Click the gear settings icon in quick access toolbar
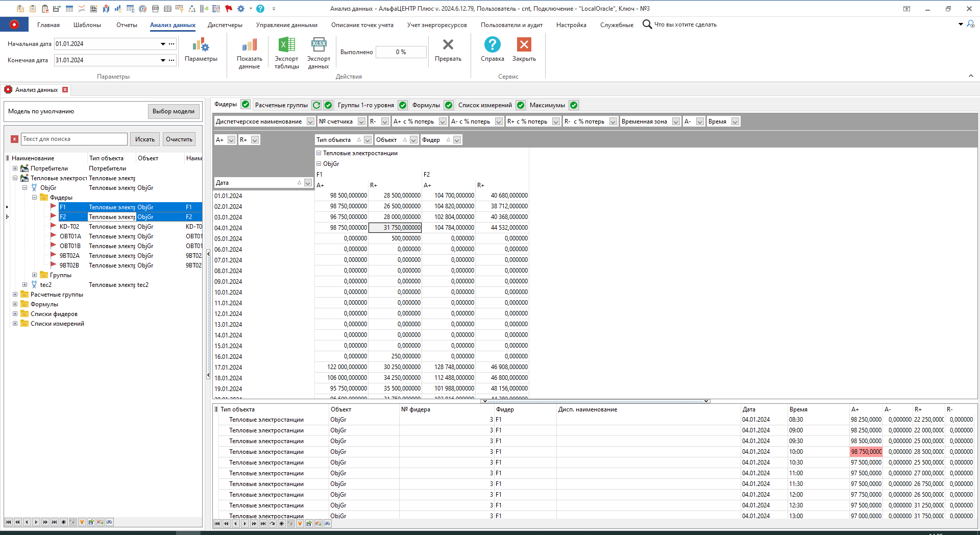The height and width of the screenshot is (535, 980). [240, 9]
